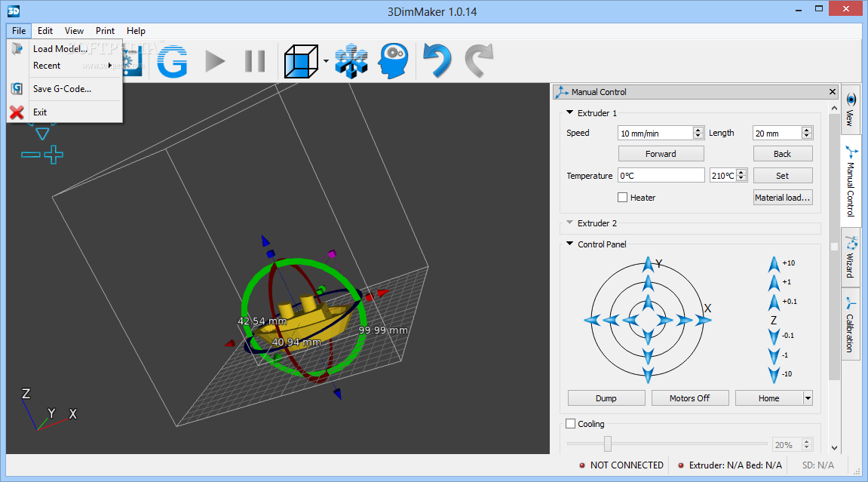The height and width of the screenshot is (482, 868).
Task: Click the Dump button
Action: click(x=607, y=398)
